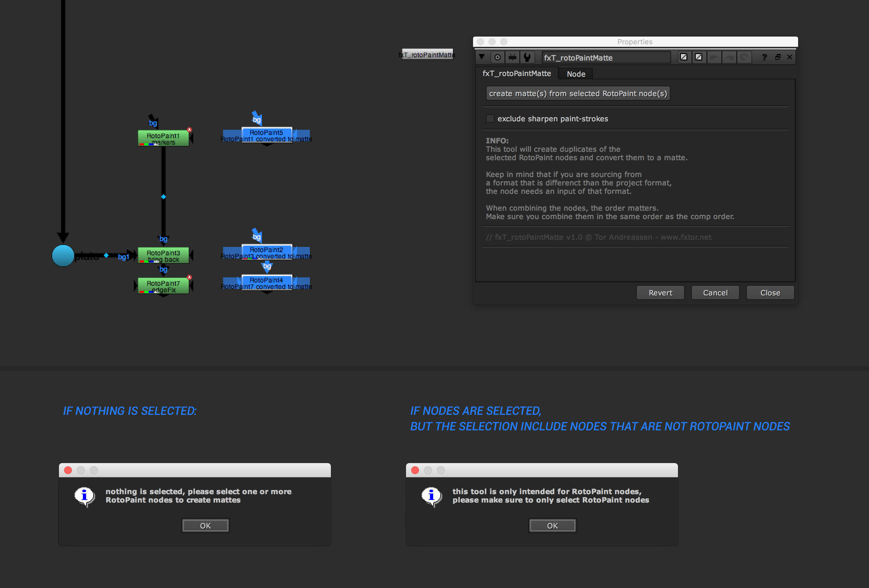Click the Cancel button
Screen dimensions: 869x588
pyautogui.click(x=715, y=293)
